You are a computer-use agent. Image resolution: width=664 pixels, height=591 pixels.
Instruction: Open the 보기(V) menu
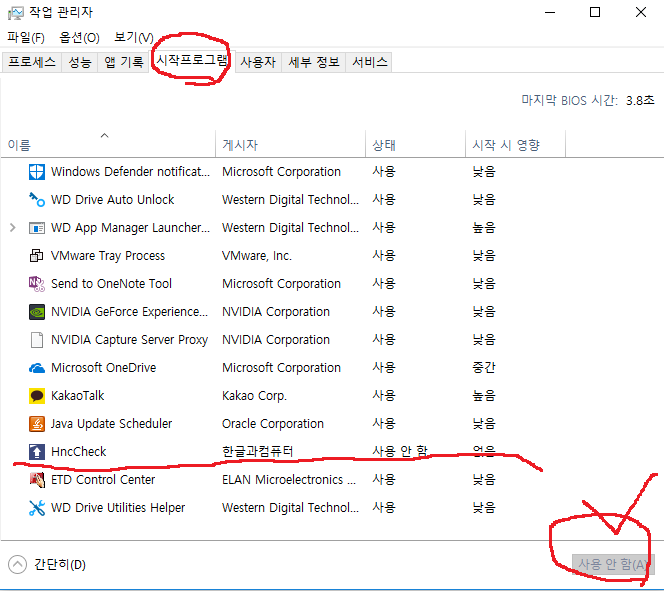click(x=134, y=38)
